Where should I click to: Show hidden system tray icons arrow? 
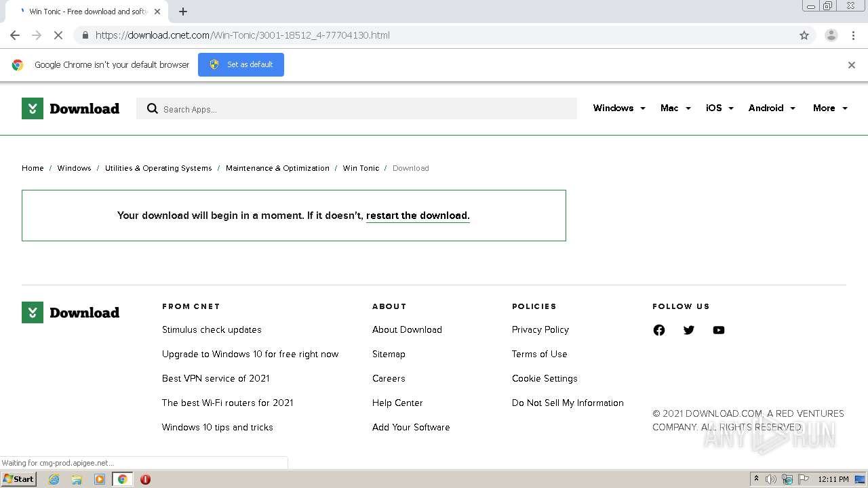coord(756,479)
